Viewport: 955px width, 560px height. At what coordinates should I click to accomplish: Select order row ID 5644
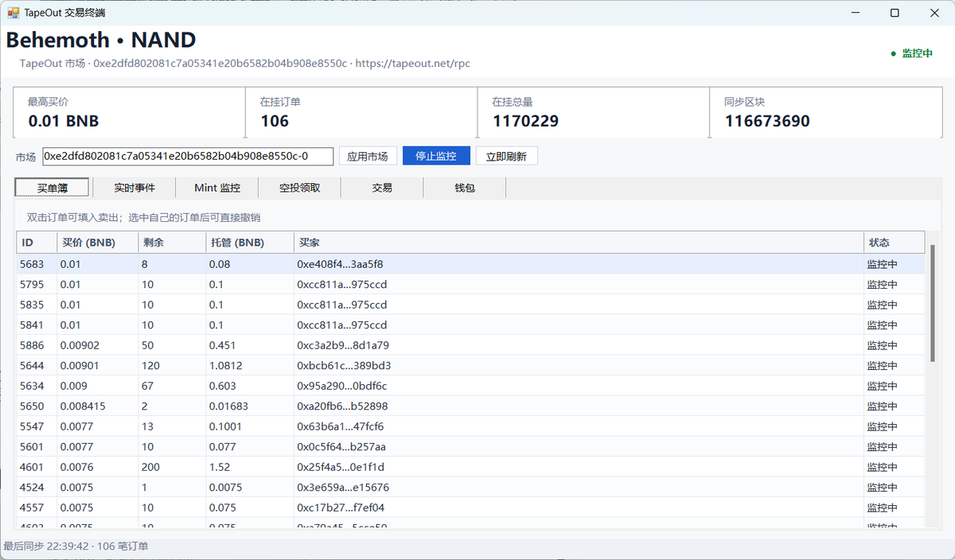(x=471, y=365)
